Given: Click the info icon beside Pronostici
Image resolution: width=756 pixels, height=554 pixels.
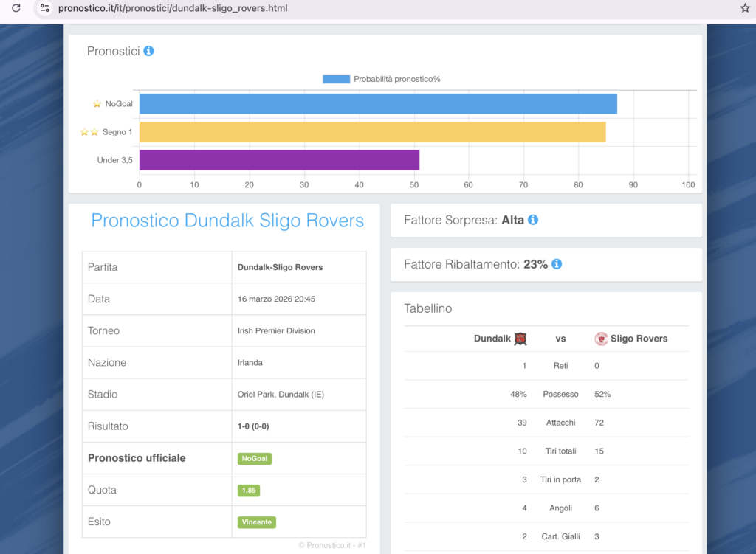Looking at the screenshot, I should point(148,51).
